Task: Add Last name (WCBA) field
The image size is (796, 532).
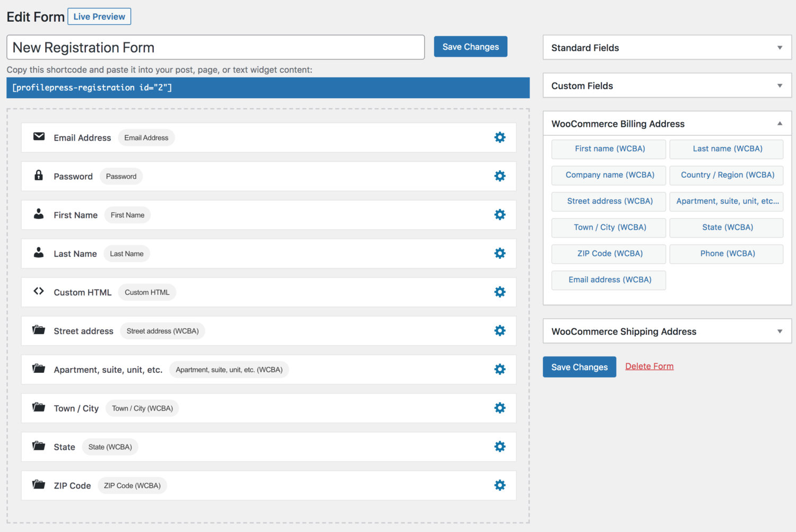Action: tap(726, 149)
